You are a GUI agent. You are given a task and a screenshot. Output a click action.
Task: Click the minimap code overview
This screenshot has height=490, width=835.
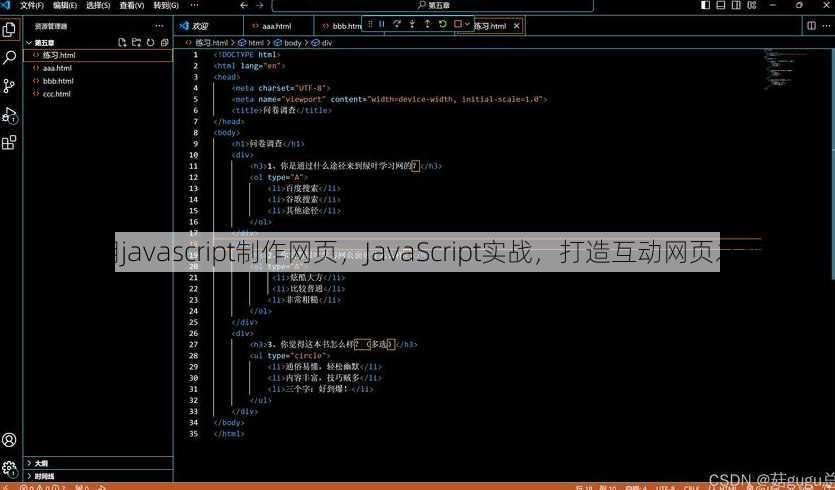(x=784, y=68)
